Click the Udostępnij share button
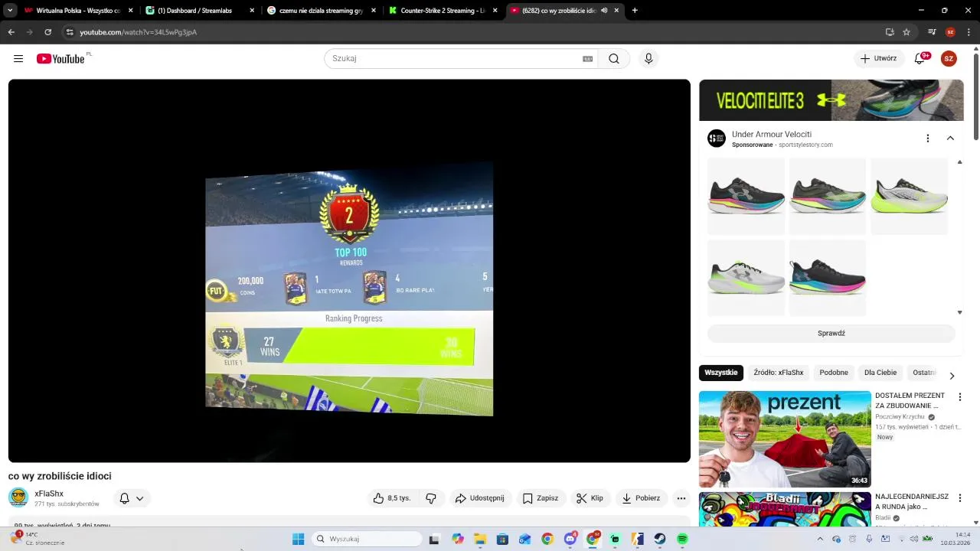 pos(480,498)
